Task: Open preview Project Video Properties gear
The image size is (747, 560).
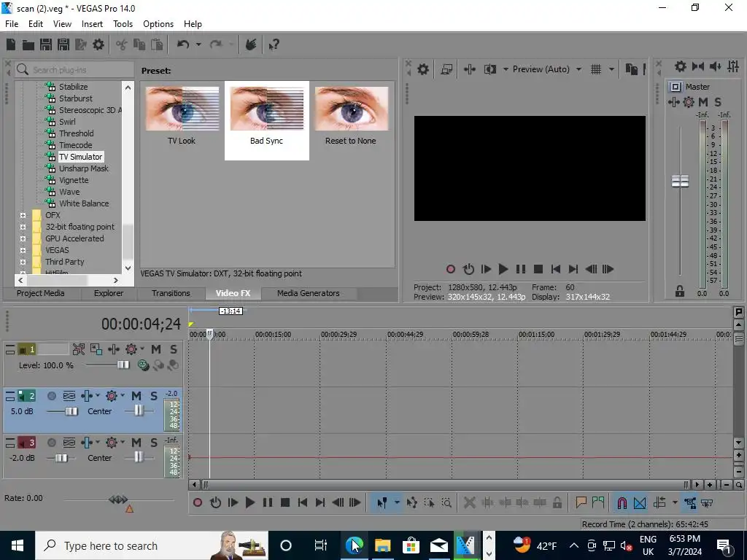Action: [x=422, y=69]
